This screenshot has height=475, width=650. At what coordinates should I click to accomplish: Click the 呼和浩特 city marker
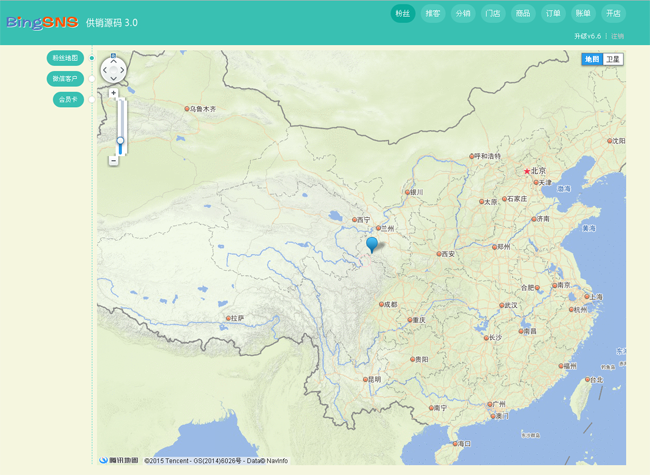pyautogui.click(x=471, y=156)
